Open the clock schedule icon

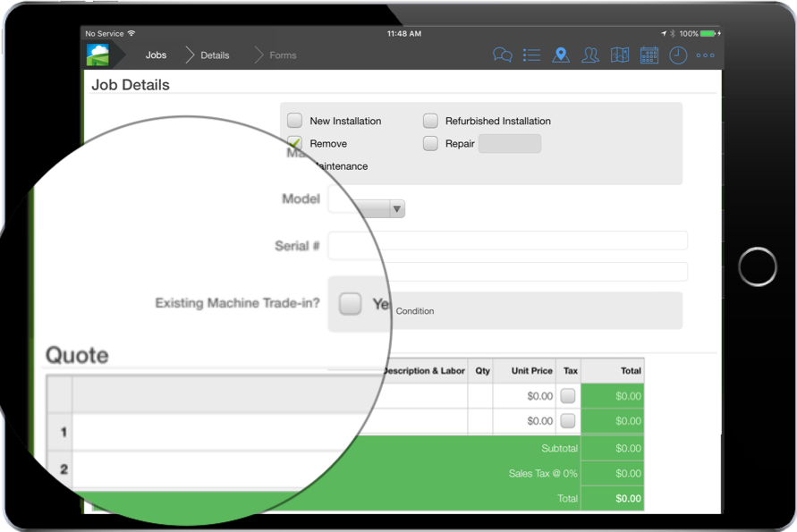678,55
